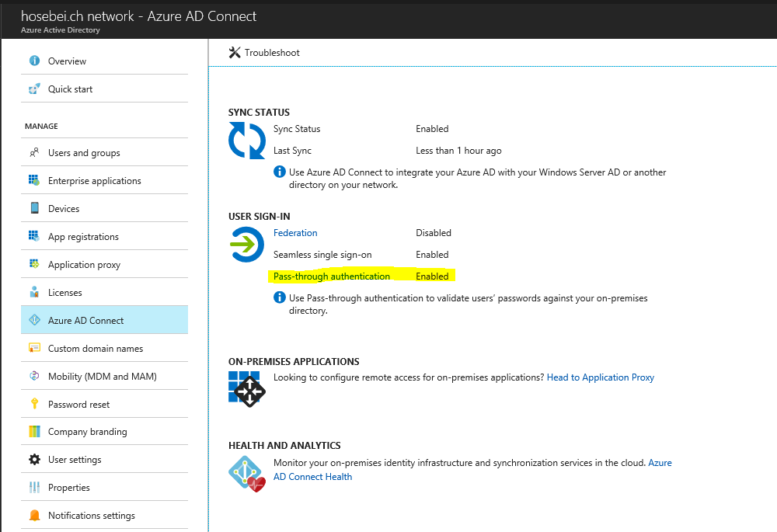Screen dimensions: 777x532
Task: Click the Sync Status Enabled value
Action: 432,128
